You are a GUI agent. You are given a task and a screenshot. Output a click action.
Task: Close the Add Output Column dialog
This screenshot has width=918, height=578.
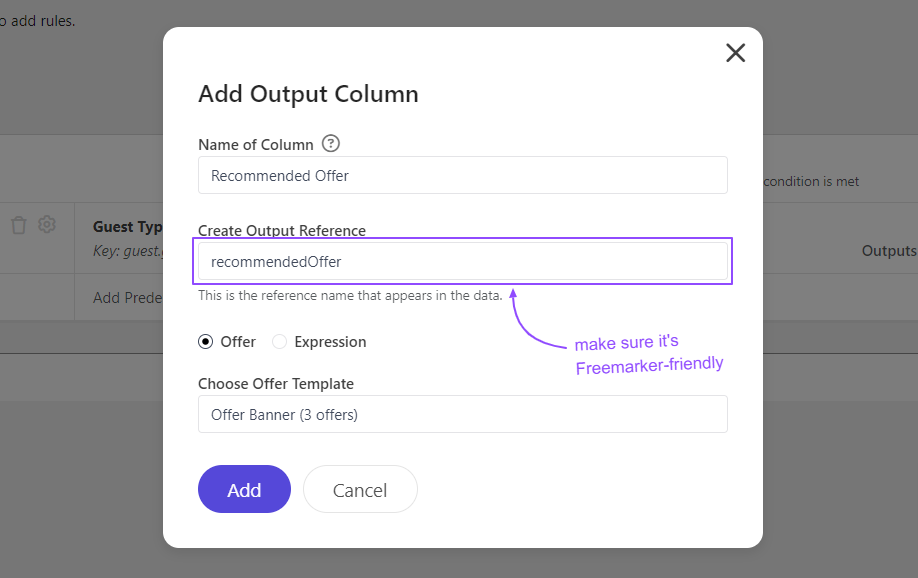pyautogui.click(x=735, y=52)
